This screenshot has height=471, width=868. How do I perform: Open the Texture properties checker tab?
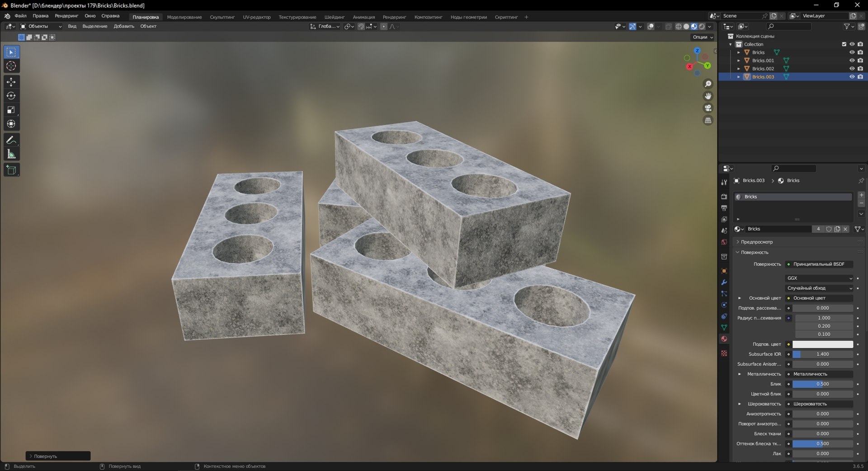(724, 353)
